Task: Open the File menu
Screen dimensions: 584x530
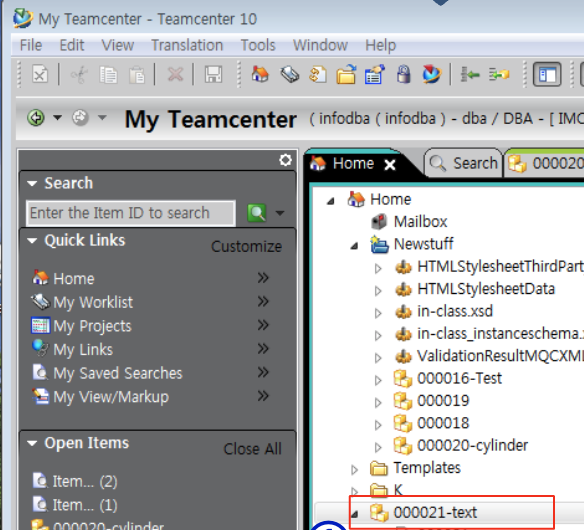Action: [31, 45]
